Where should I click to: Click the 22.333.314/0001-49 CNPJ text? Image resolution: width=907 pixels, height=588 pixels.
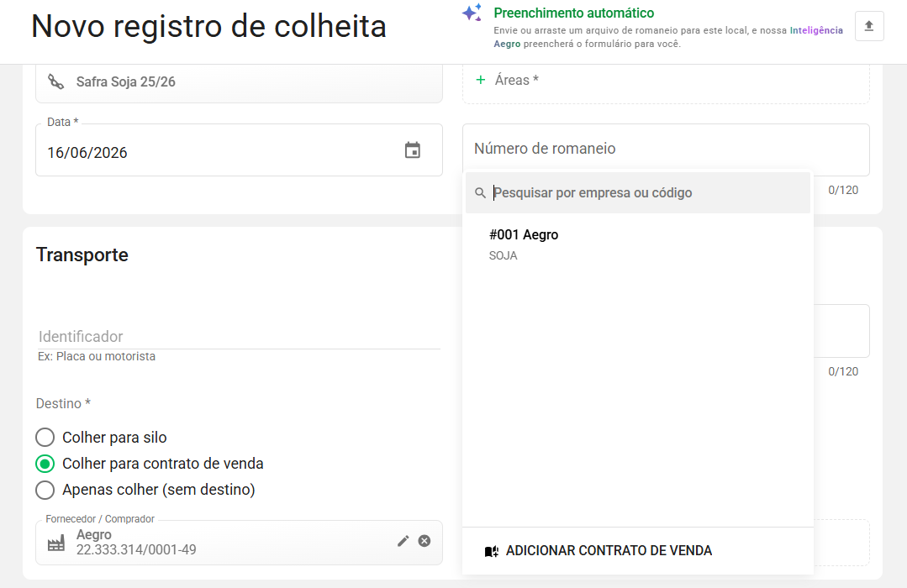pos(136,550)
